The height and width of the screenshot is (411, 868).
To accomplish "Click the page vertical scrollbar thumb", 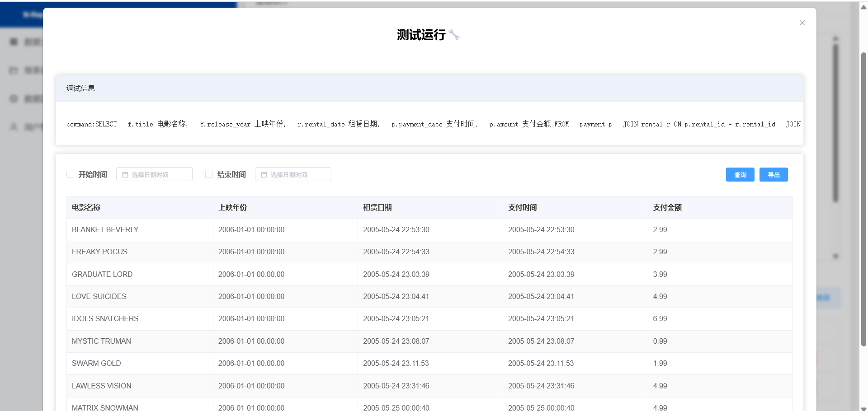I will [x=863, y=199].
